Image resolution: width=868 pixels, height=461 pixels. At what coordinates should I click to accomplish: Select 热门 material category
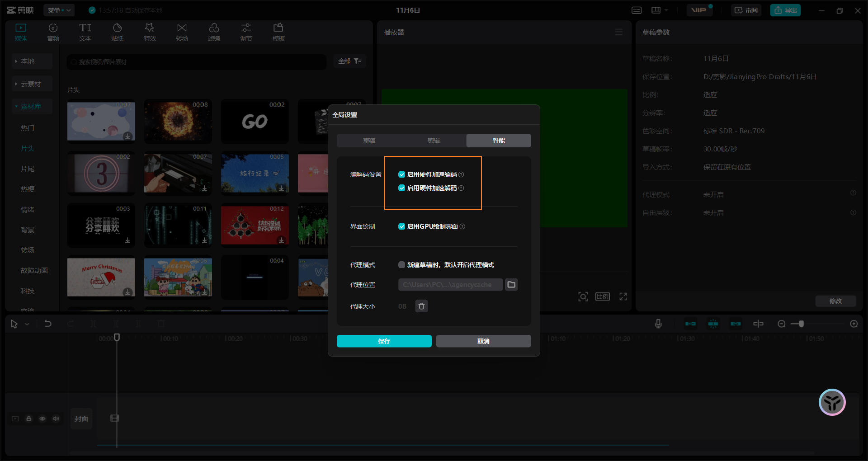click(28, 128)
